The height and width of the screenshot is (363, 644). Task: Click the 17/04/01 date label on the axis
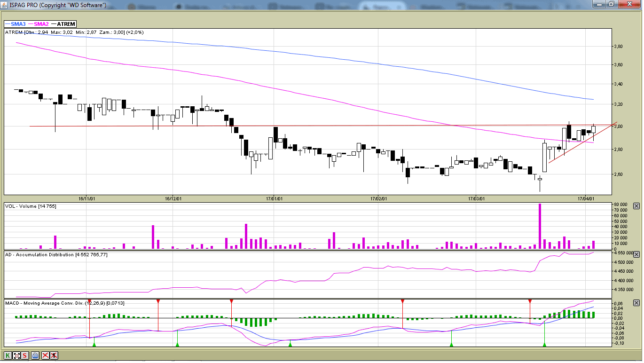(x=586, y=199)
